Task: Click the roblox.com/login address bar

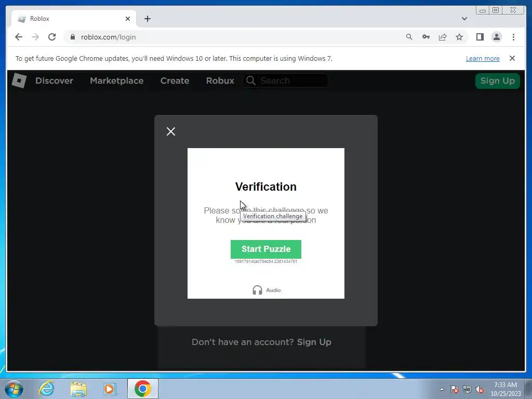Action: [x=108, y=37]
